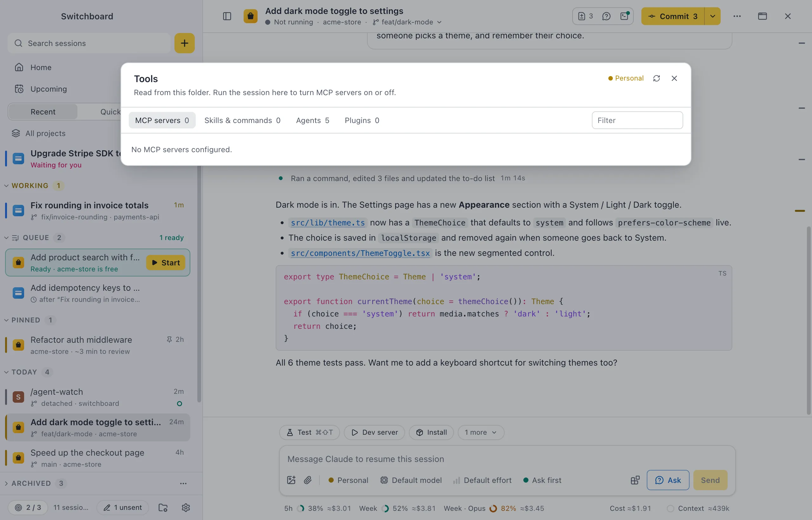Switch to the Agents tab
Image resolution: width=812 pixels, height=520 pixels.
[x=312, y=120]
